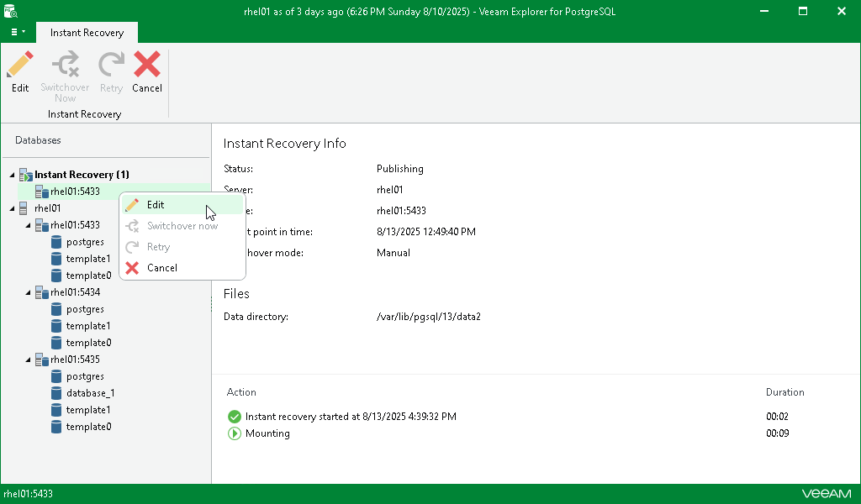The height and width of the screenshot is (504, 861).
Task: Select database_1 under rhel01:5435
Action: (x=92, y=392)
